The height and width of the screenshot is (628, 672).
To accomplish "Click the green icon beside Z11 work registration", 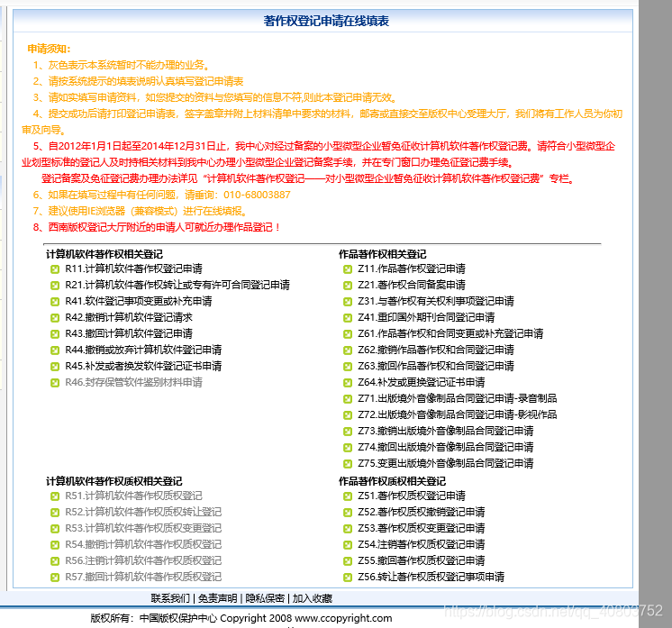I will [x=348, y=269].
